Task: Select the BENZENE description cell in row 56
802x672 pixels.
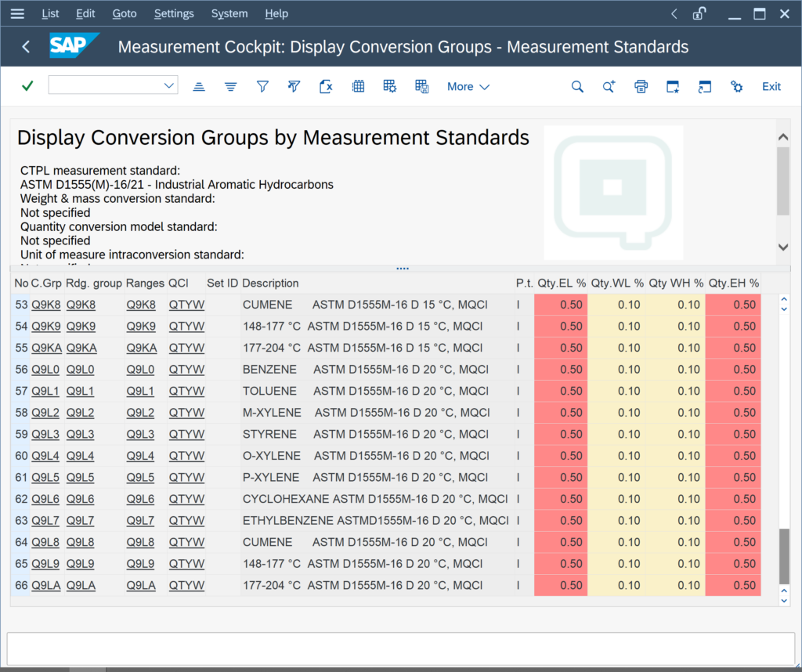Action: 378,370
